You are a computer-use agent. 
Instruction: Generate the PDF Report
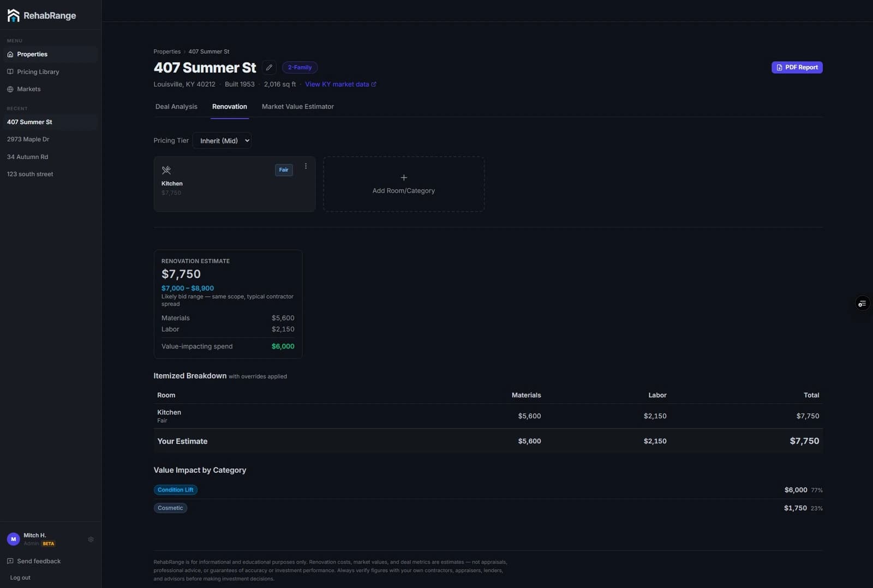(797, 68)
